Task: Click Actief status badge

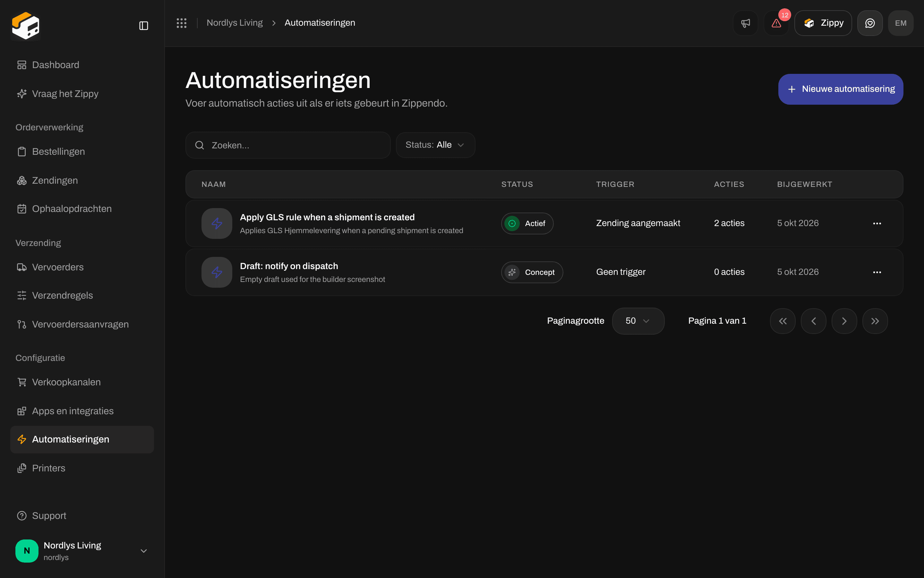Action: click(527, 223)
